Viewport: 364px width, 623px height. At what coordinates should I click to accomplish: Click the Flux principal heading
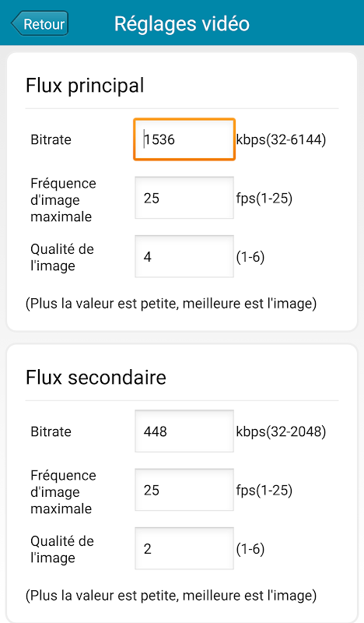(85, 86)
